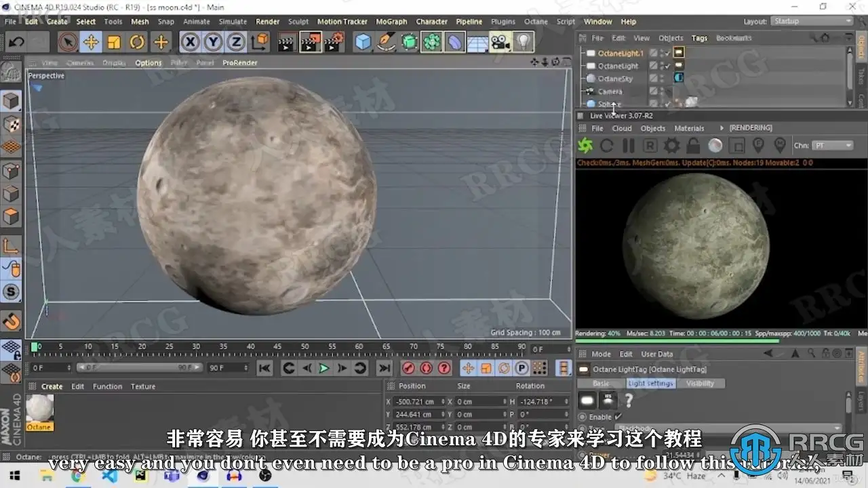Toggle the X axis lock
This screenshot has height=488, width=868.
pos(191,42)
